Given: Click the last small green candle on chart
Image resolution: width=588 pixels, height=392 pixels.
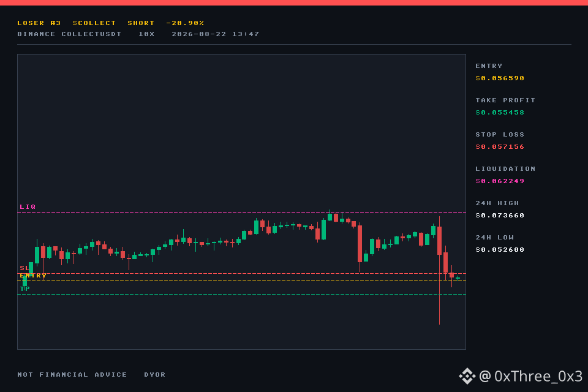Looking at the screenshot, I should [458, 278].
